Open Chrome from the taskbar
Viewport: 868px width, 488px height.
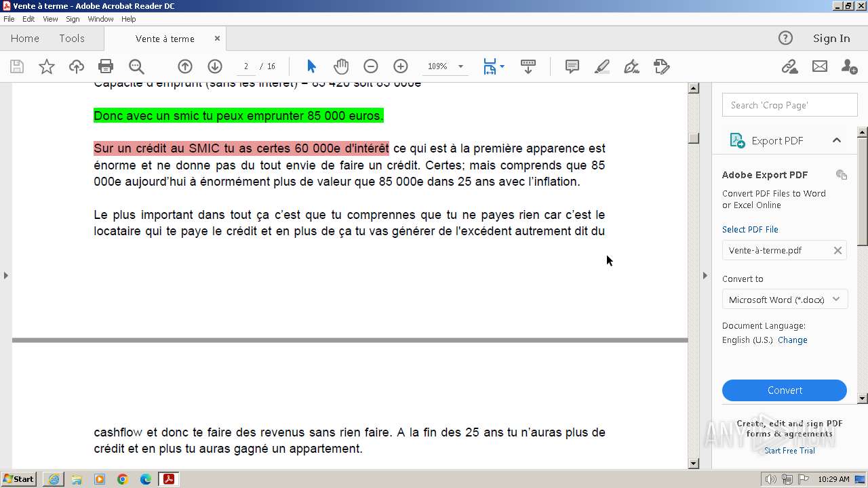pyautogui.click(x=123, y=479)
